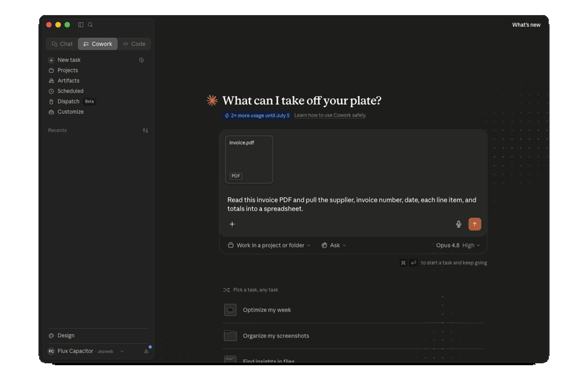Click the FC account avatar

52,351
